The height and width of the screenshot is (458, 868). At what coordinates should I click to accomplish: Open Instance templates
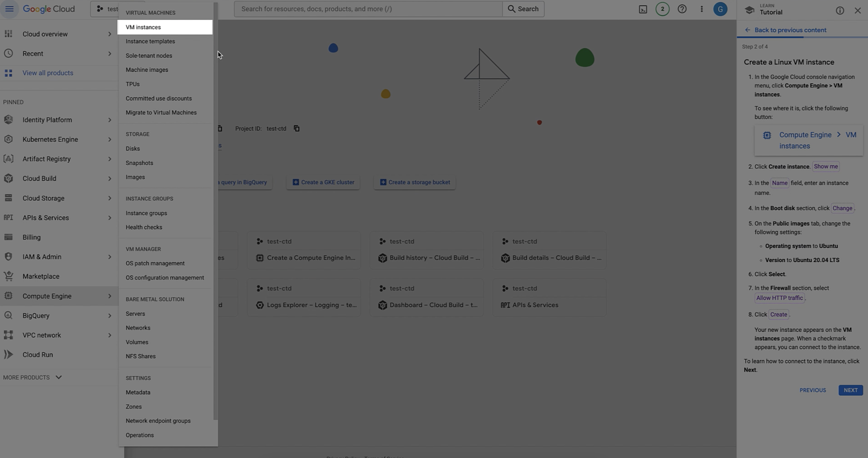(165, 41)
